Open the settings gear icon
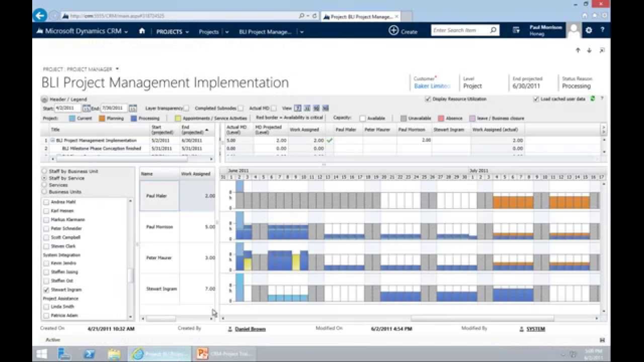The image size is (644, 362). coord(589,31)
